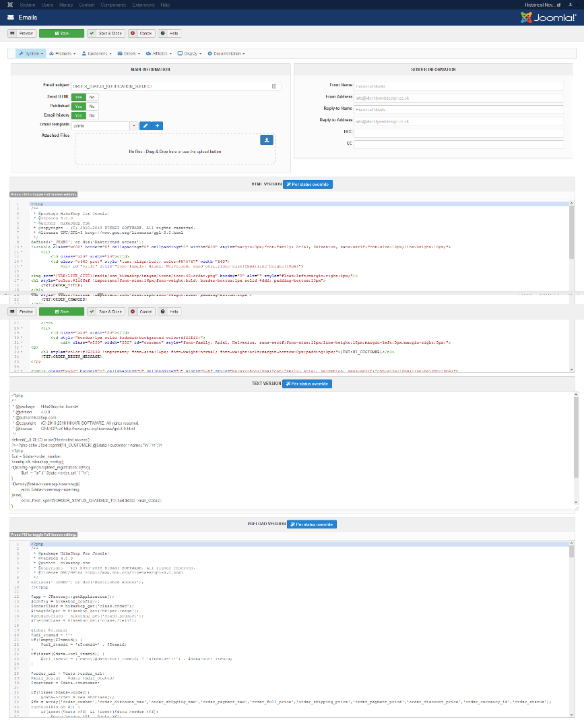Set Email history to Yes
The height and width of the screenshot is (728, 584).
[x=78, y=116]
